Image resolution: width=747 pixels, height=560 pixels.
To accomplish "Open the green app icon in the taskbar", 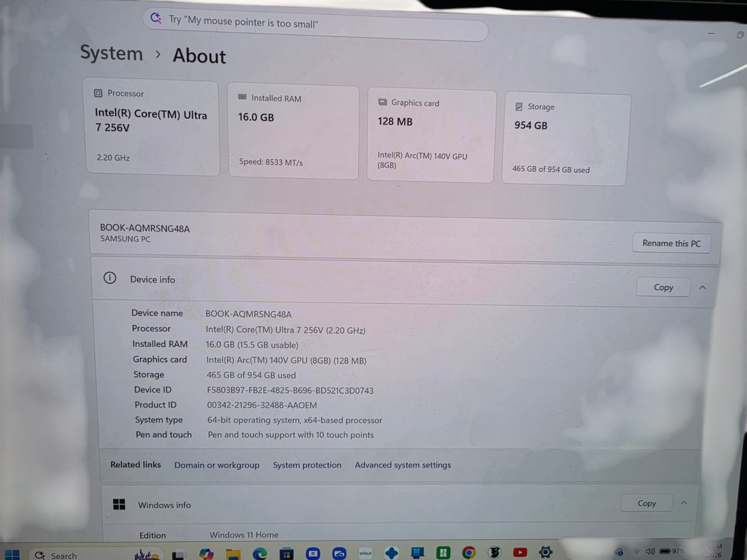I will [x=443, y=553].
